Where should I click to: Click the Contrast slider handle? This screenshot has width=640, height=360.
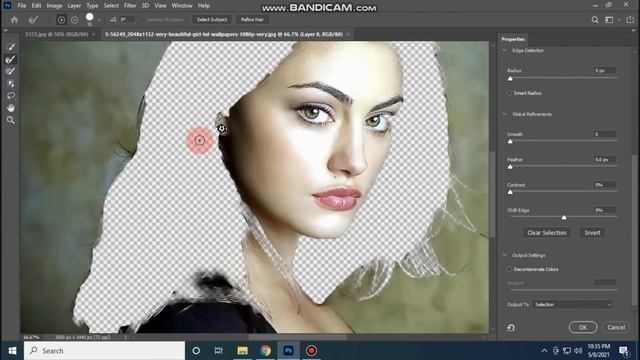coord(510,192)
